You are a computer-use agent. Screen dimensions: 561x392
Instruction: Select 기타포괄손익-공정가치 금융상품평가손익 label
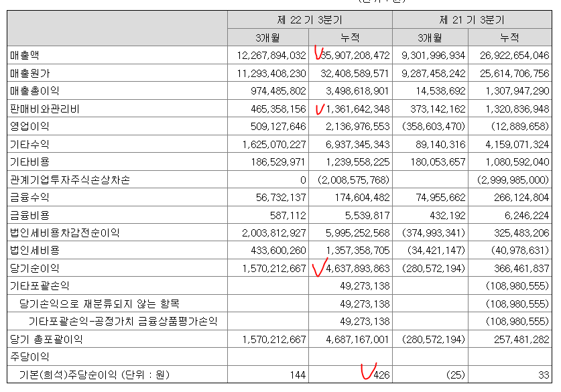pos(123,321)
